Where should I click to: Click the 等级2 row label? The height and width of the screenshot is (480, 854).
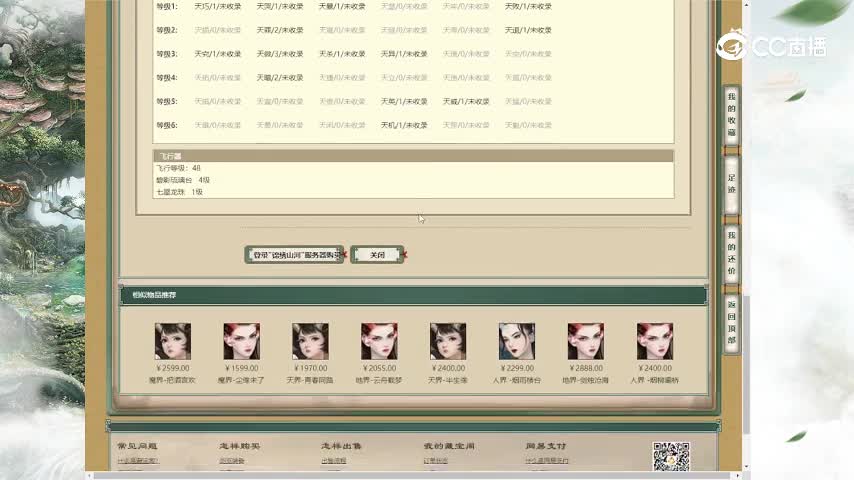pos(167,30)
